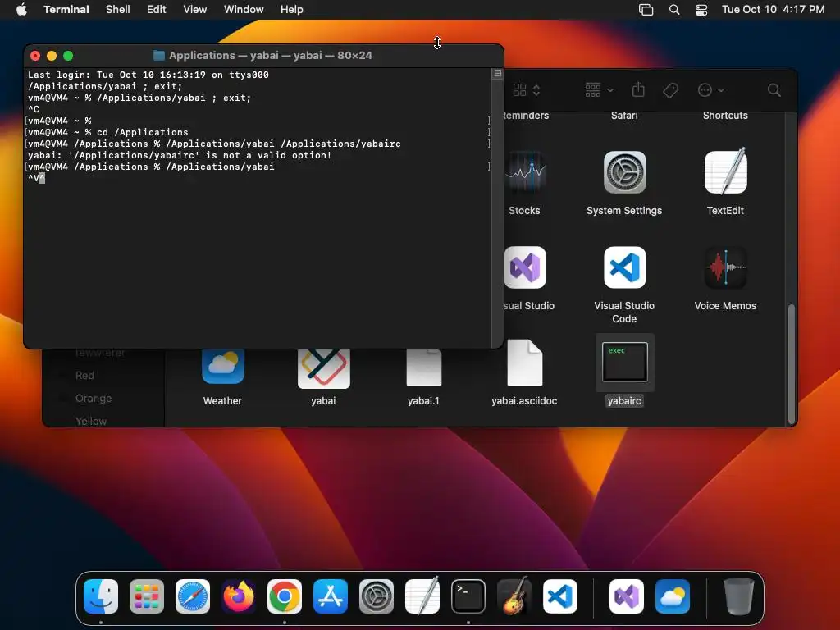Image resolution: width=840 pixels, height=630 pixels.
Task: Open Visual Studio from the Dock
Action: click(627, 596)
